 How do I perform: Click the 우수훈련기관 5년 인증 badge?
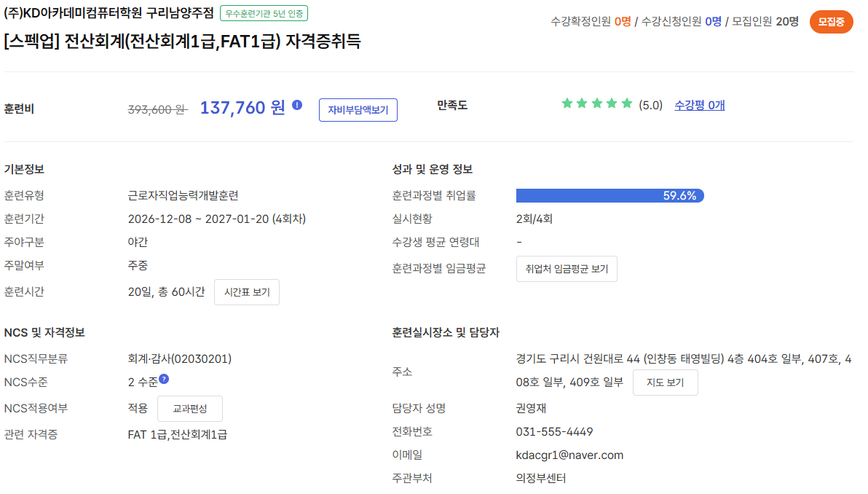point(264,13)
